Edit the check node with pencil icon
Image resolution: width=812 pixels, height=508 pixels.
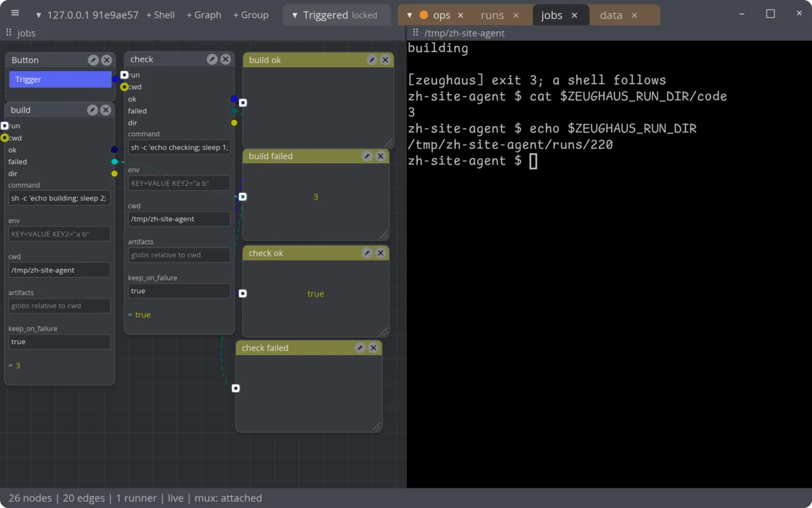point(212,60)
